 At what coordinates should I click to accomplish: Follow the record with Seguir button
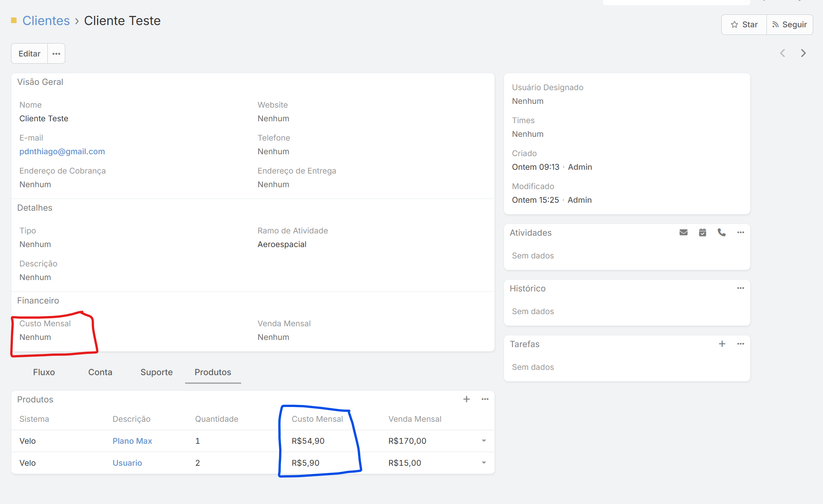790,25
